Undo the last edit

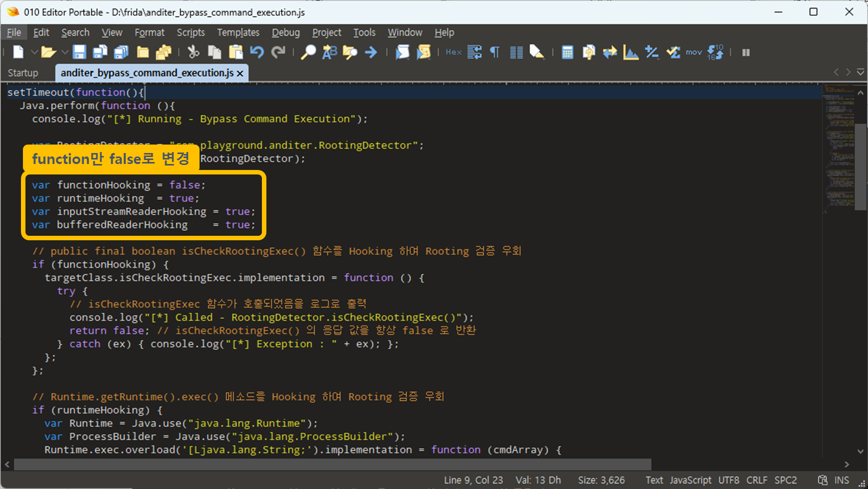(257, 52)
